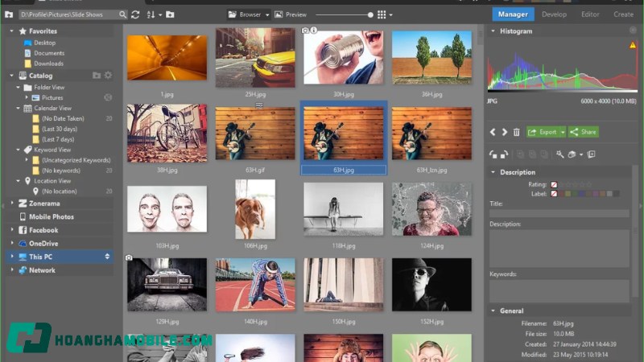Toggle the Preview mode
Viewport: 644px width, 362px height.
[x=291, y=14]
